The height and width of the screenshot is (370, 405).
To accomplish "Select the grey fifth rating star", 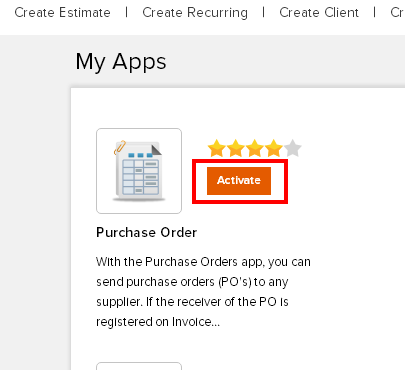I will pos(293,148).
